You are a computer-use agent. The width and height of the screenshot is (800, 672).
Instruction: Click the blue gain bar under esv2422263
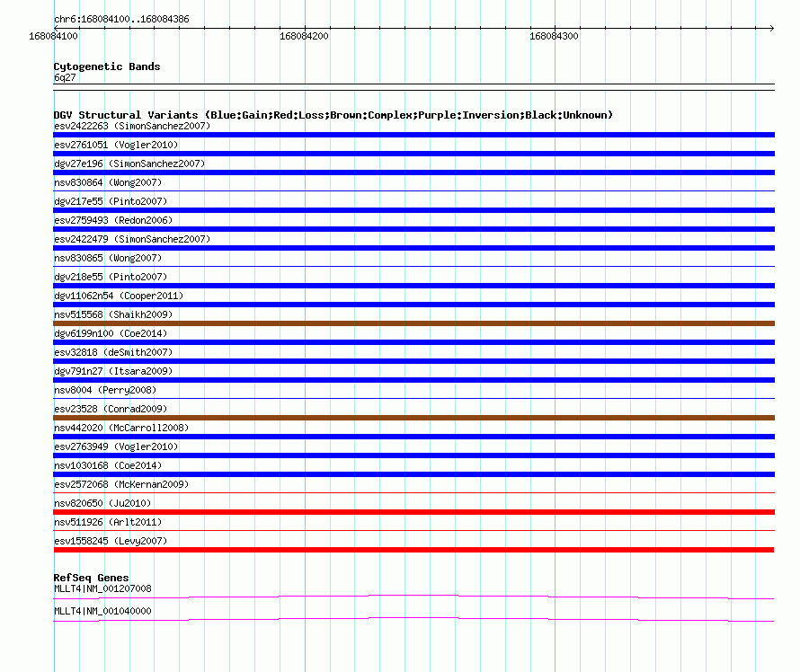click(x=413, y=135)
